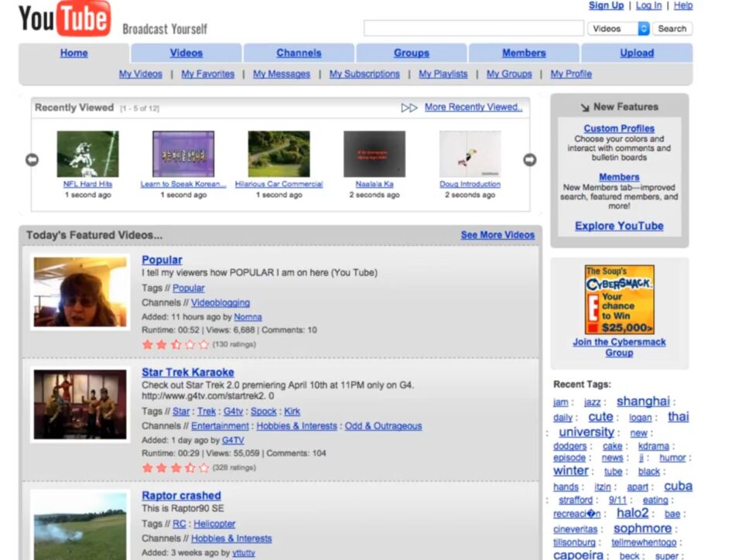Viewport: 749px width, 560px height.
Task: Click Join the Cybersmack Group link
Action: click(x=619, y=347)
